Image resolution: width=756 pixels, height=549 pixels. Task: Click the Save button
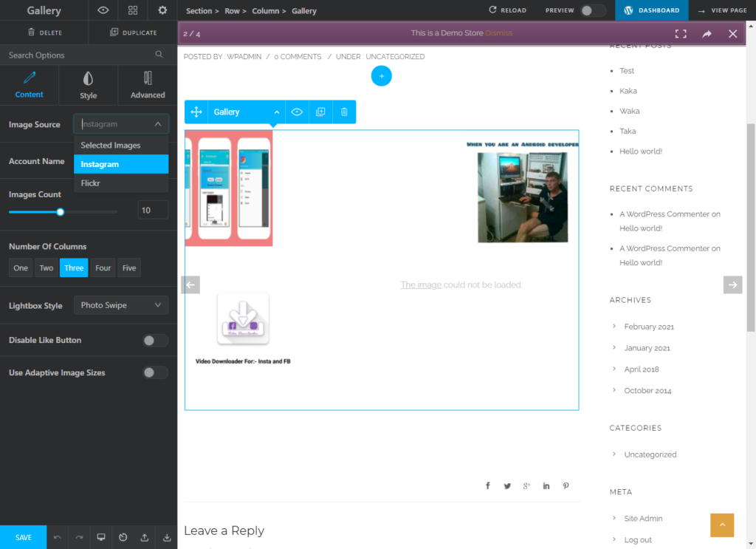(x=23, y=537)
